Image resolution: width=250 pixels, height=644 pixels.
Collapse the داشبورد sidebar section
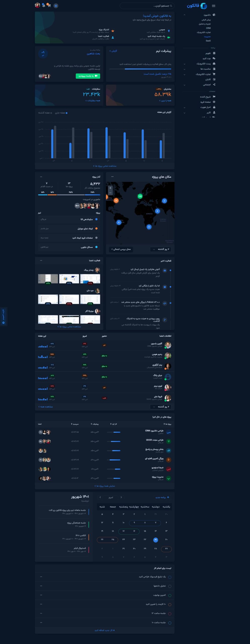point(185,15)
